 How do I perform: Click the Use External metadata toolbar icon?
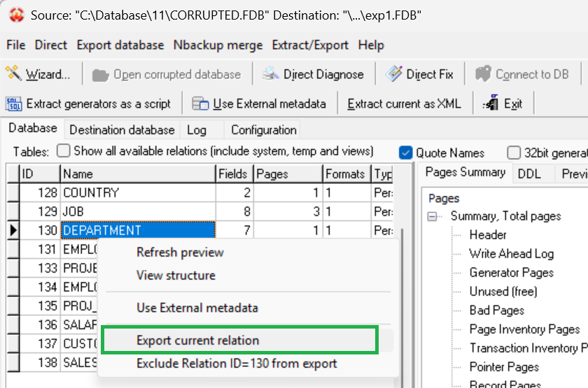pyautogui.click(x=201, y=103)
